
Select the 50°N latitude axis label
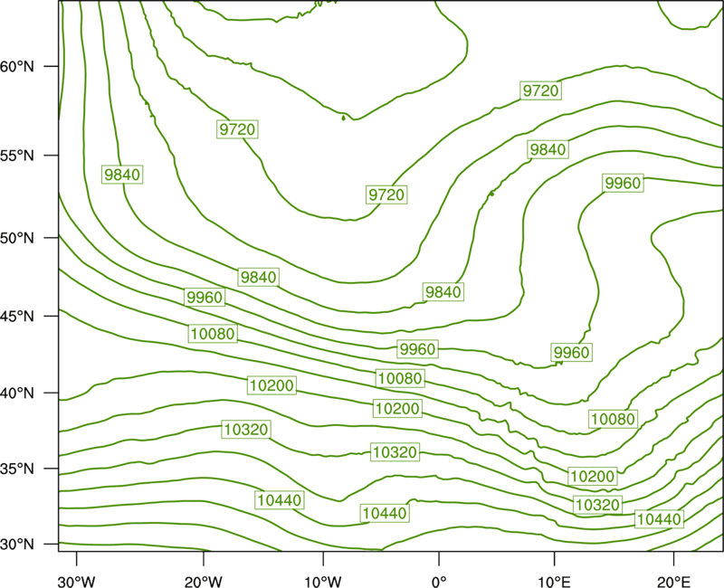pos(17,238)
